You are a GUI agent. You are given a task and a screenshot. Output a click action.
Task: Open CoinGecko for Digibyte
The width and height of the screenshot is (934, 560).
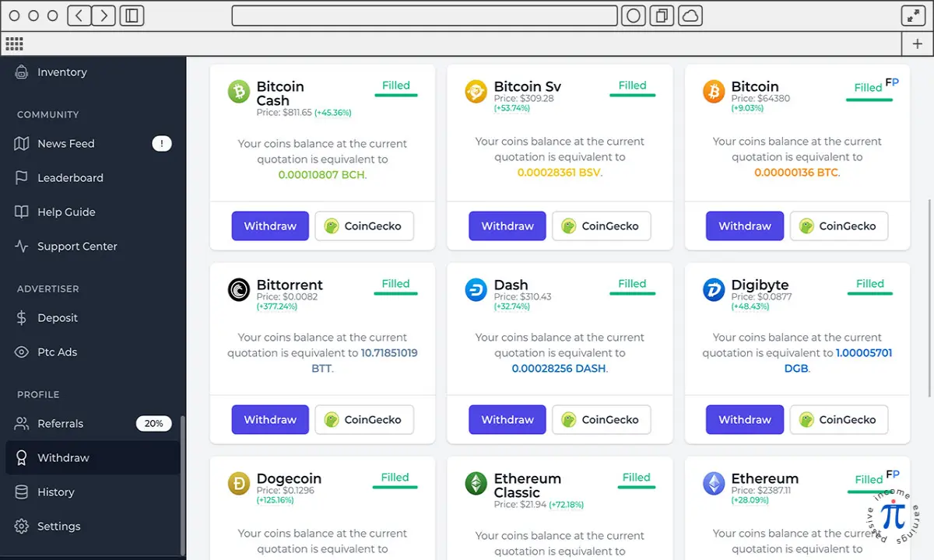(839, 419)
